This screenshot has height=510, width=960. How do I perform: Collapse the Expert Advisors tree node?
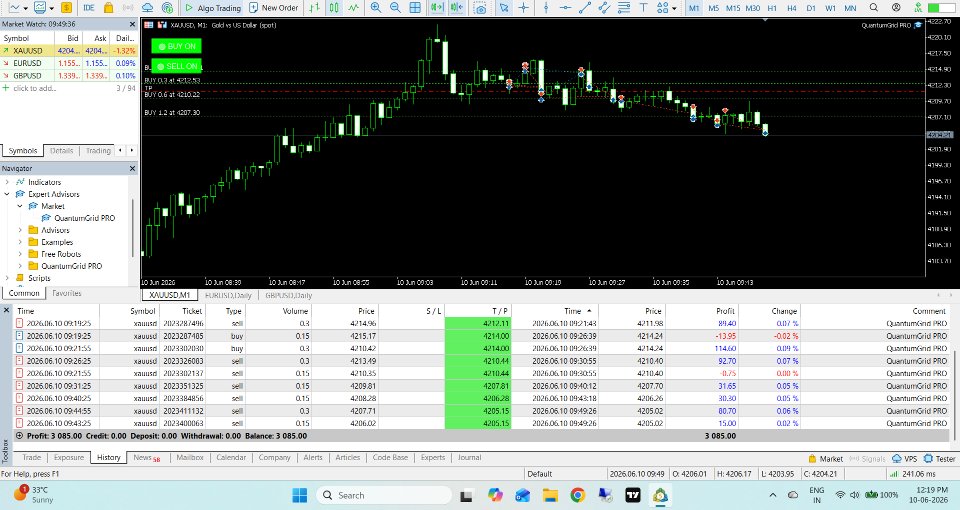coord(7,194)
